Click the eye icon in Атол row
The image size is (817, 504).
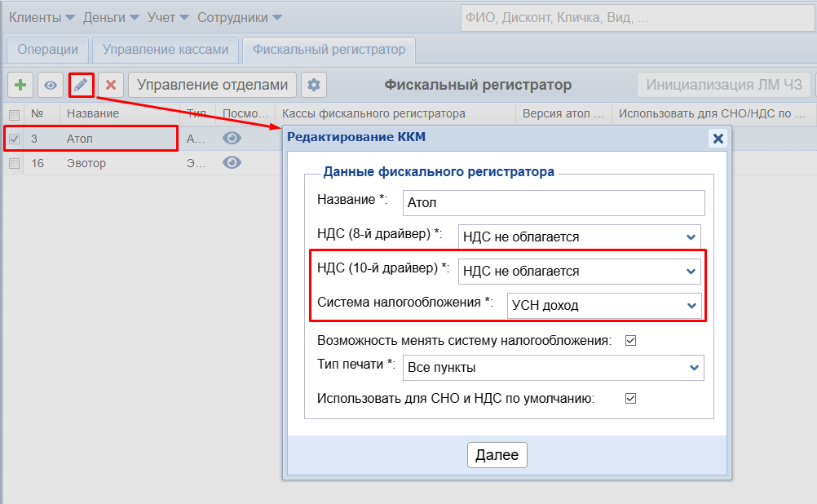(232, 139)
